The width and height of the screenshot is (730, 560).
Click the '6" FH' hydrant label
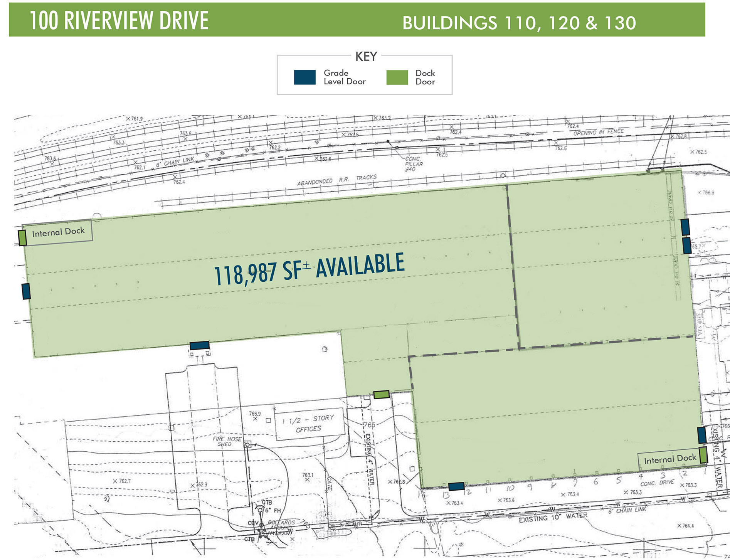273,511
